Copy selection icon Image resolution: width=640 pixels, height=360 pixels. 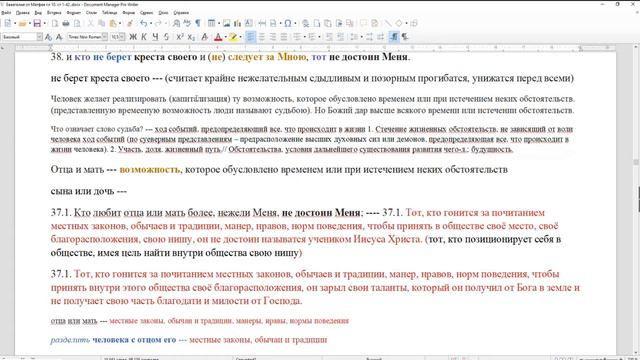tap(102, 23)
